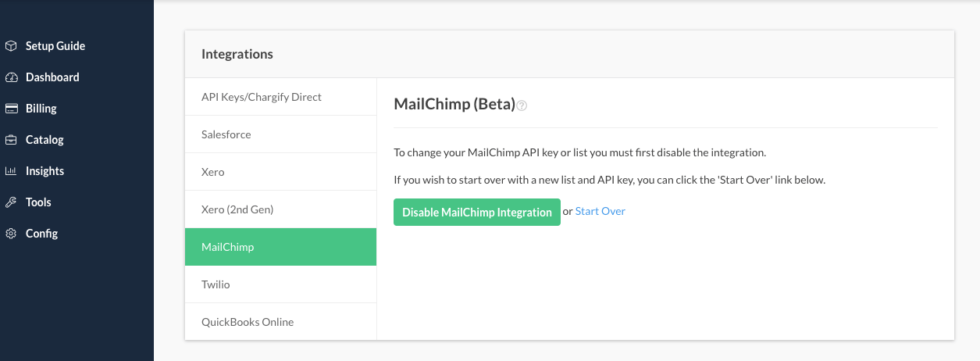Open Tools using the wrench icon
The width and height of the screenshot is (980, 361).
tap(11, 202)
